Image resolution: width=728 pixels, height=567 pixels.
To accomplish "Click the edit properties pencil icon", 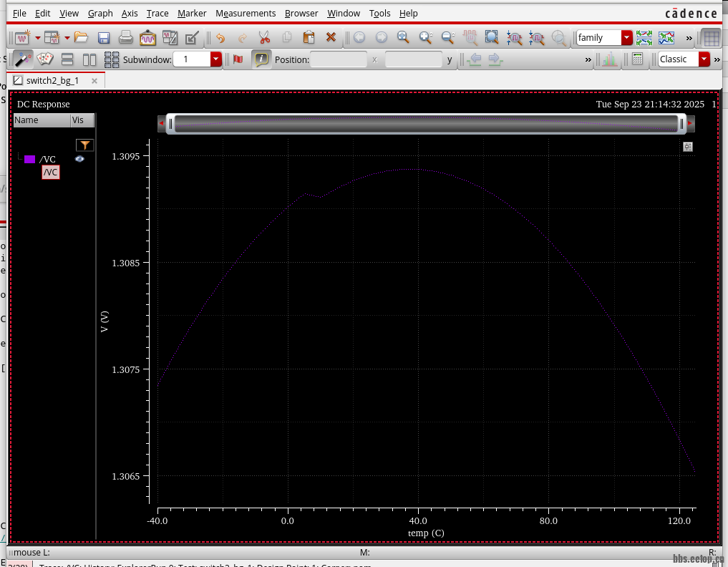I will click(x=192, y=37).
